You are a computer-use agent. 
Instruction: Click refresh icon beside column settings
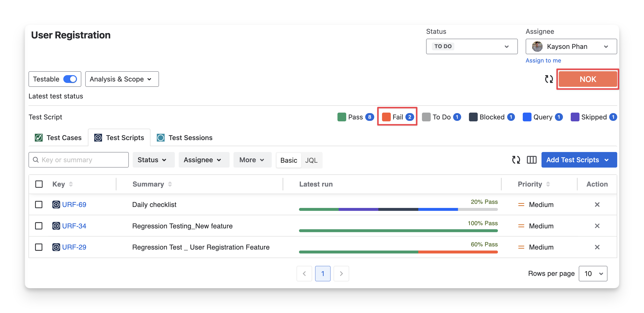[516, 160]
